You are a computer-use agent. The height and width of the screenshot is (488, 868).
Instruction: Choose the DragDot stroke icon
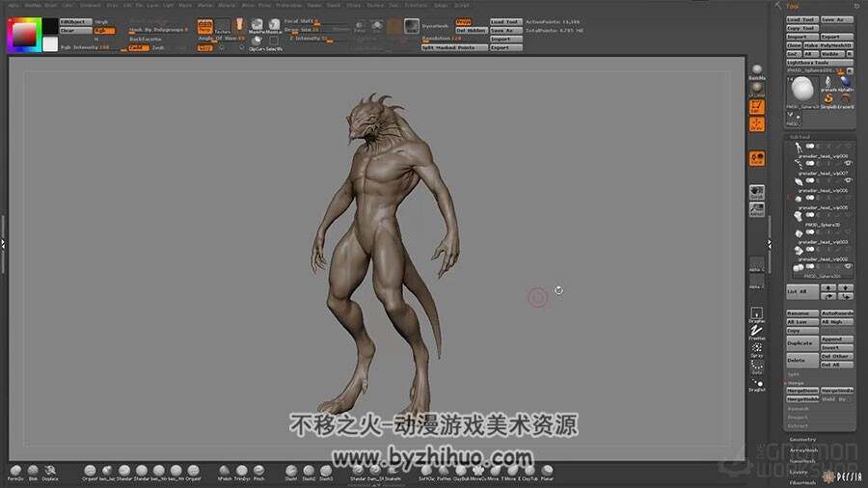click(757, 384)
